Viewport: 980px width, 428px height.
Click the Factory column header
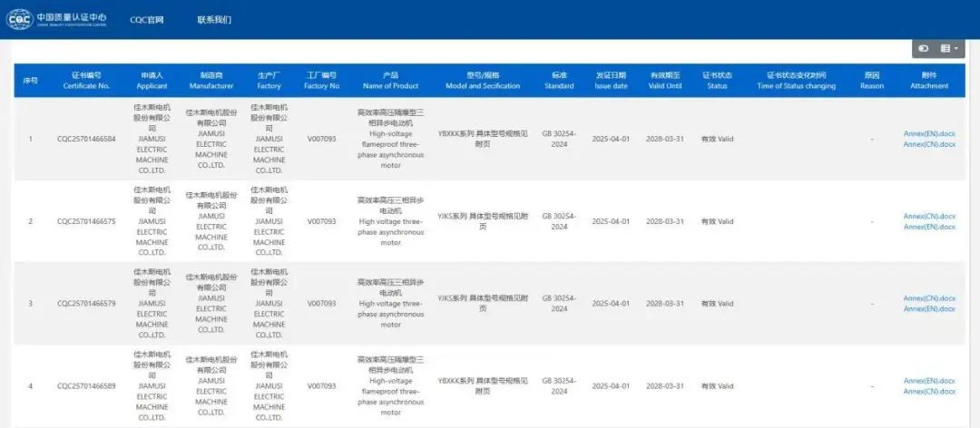(269, 81)
